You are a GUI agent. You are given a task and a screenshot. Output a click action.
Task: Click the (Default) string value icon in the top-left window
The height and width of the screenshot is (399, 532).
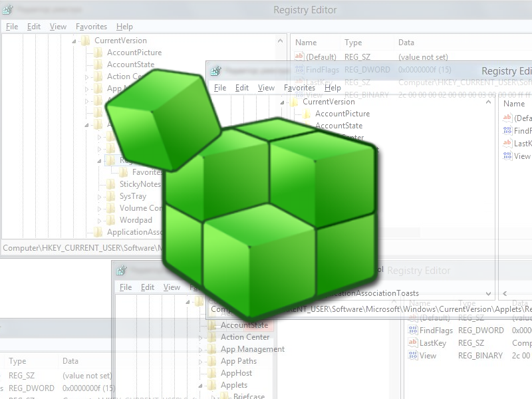299,57
